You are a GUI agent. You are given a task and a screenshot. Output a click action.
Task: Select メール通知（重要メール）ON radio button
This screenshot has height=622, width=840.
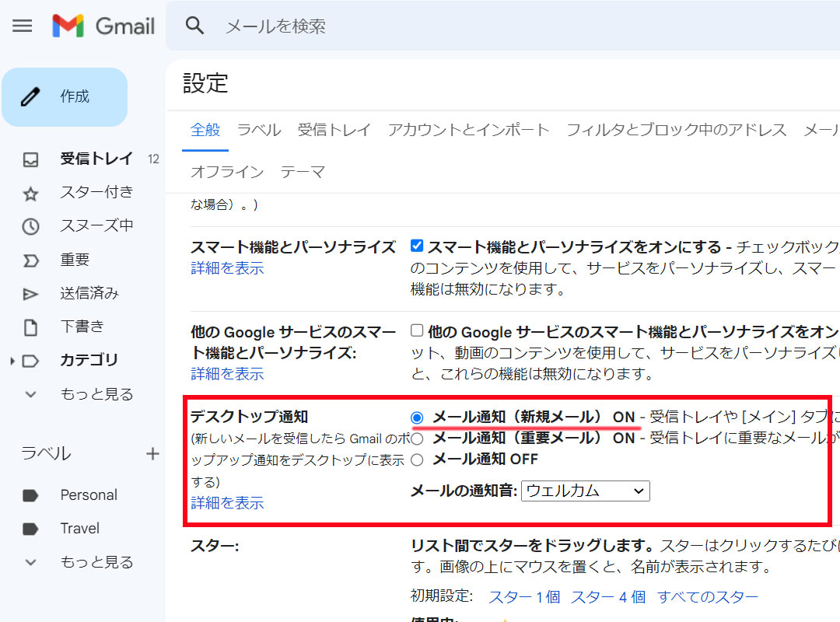[x=417, y=439]
